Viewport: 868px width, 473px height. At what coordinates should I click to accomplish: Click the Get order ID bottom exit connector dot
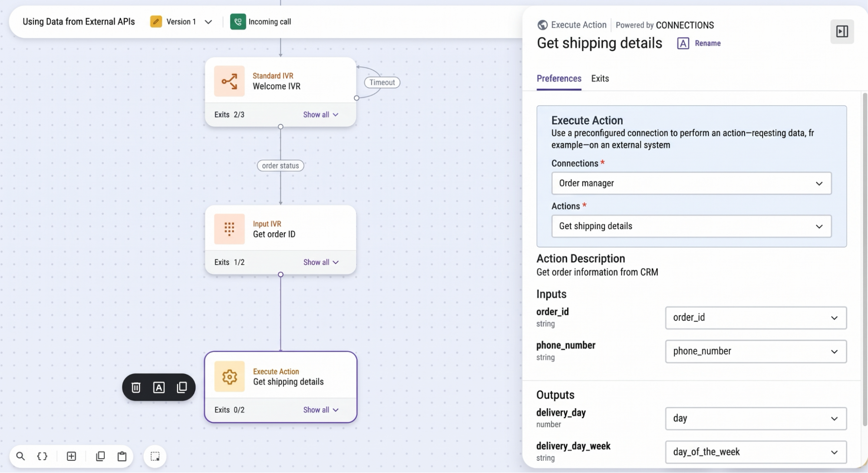281,274
